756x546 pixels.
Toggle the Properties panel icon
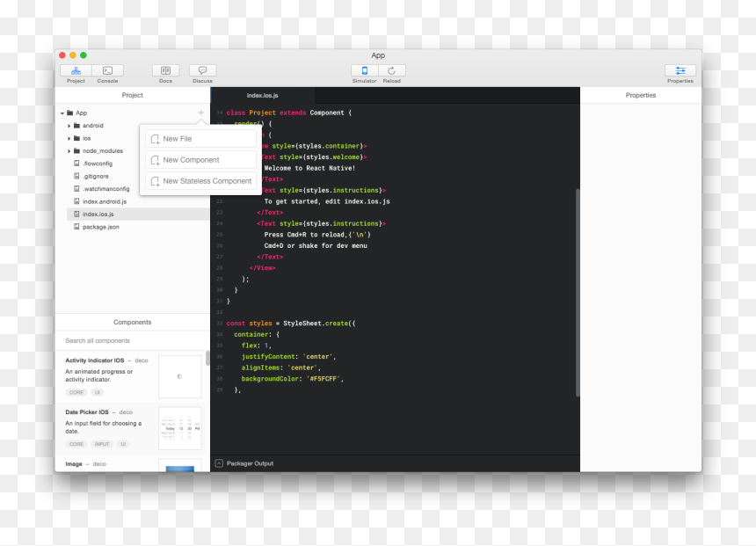(x=680, y=71)
